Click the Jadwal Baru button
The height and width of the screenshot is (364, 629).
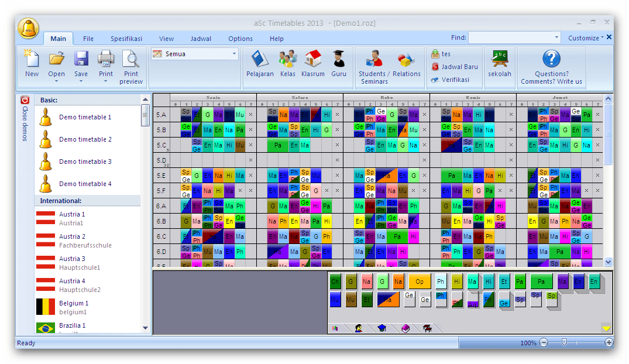click(455, 67)
